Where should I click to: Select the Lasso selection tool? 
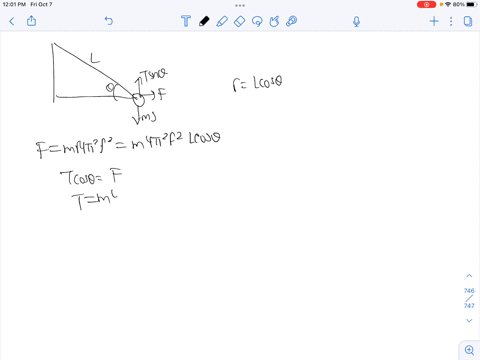pyautogui.click(x=257, y=21)
